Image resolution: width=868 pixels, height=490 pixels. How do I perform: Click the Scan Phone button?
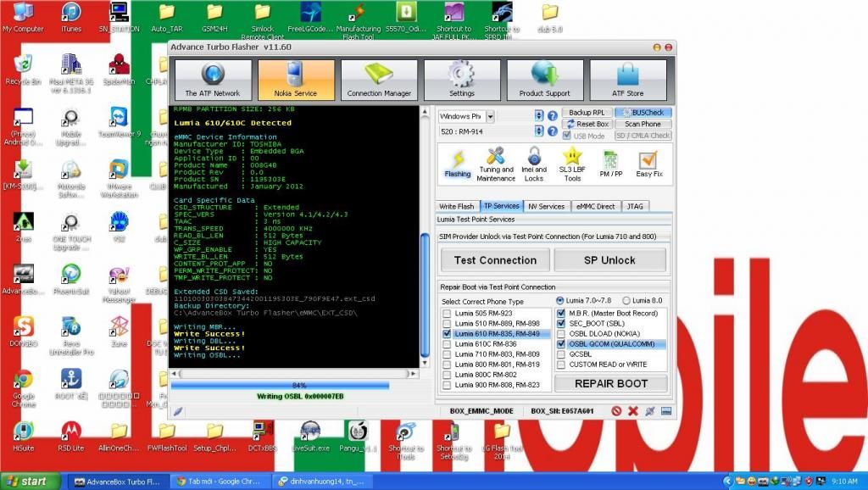[x=643, y=124]
